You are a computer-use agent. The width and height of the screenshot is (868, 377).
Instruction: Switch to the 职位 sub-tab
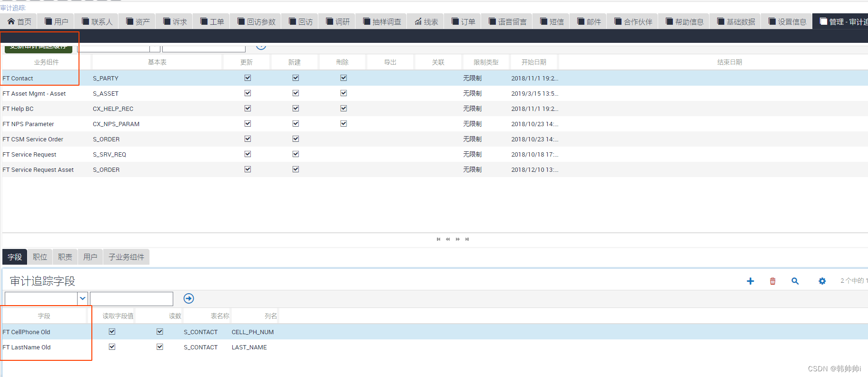(x=40, y=257)
